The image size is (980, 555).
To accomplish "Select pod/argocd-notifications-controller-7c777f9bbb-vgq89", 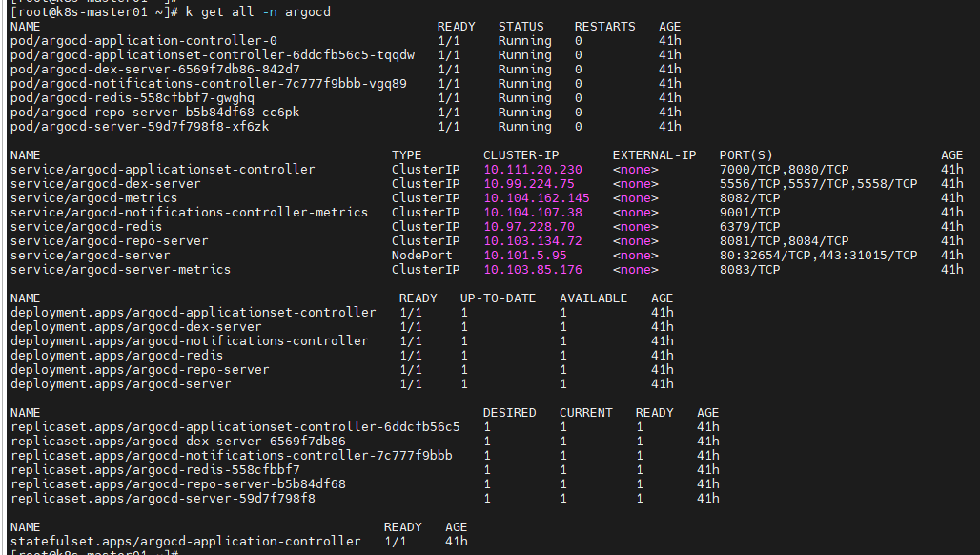I will tap(209, 84).
